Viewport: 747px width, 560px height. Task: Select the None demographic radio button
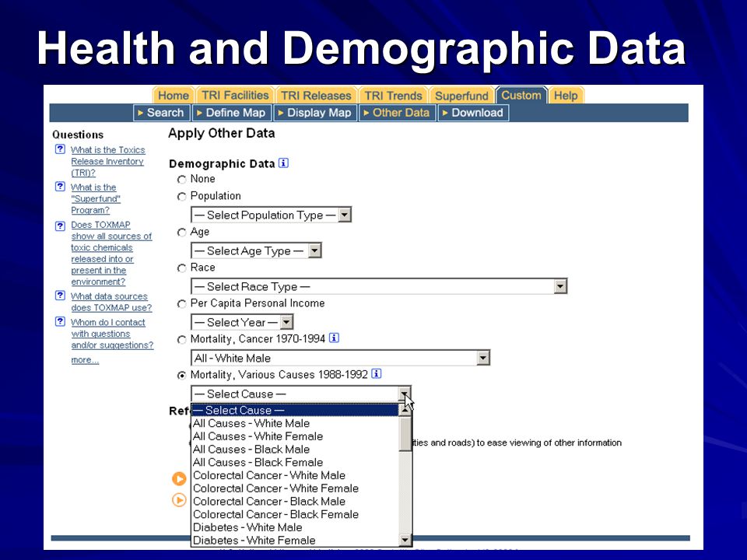point(181,180)
